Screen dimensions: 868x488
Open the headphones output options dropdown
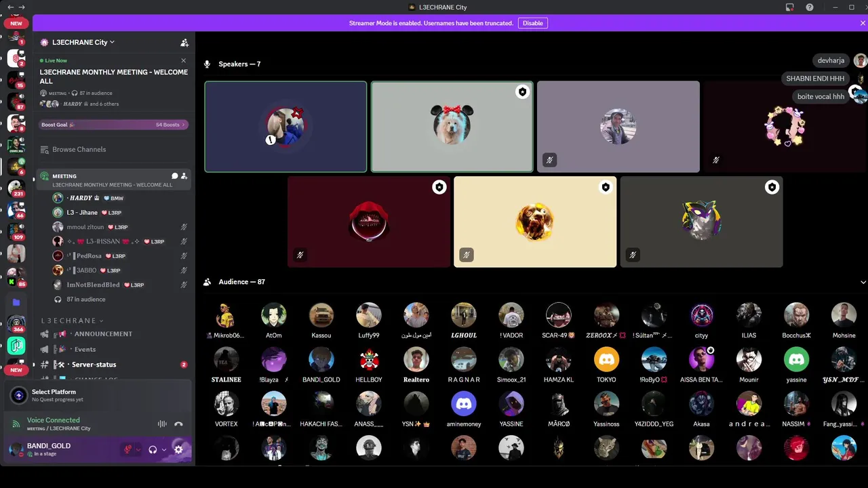[164, 449]
